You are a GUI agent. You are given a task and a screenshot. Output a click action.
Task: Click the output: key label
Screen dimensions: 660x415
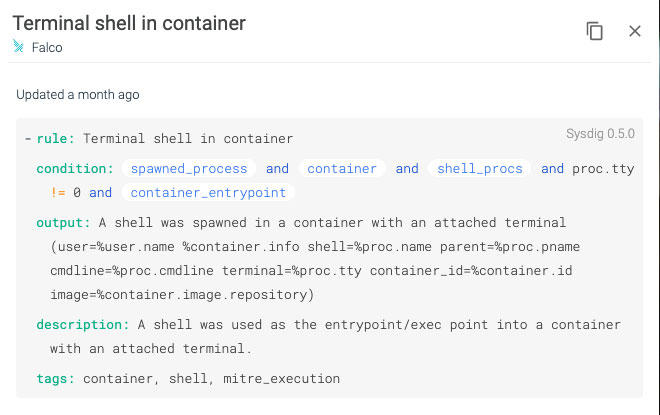point(64,223)
